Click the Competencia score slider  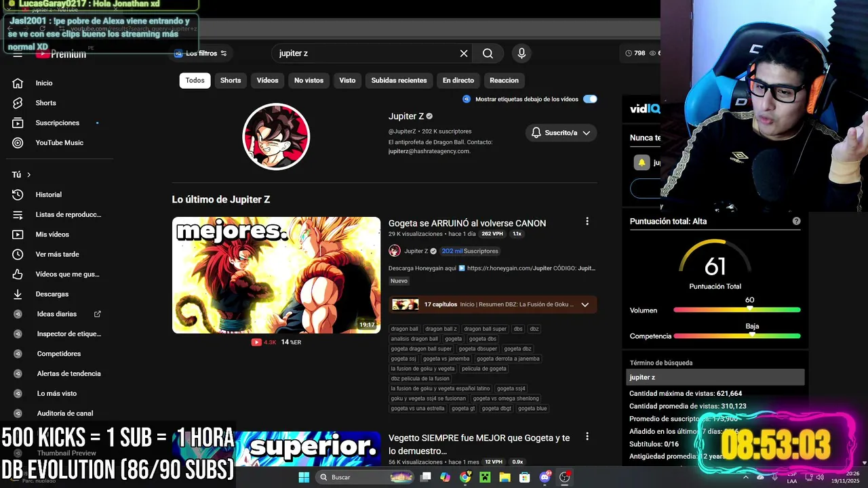click(x=736, y=335)
